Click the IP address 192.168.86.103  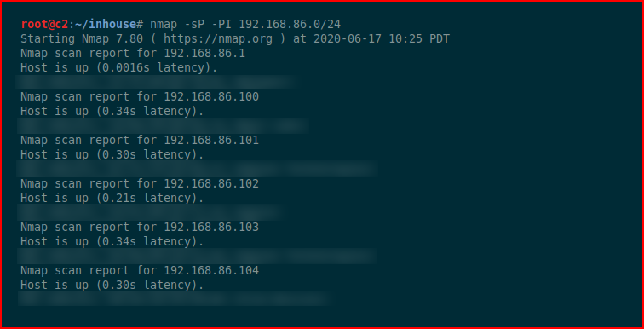pyautogui.click(x=211, y=227)
